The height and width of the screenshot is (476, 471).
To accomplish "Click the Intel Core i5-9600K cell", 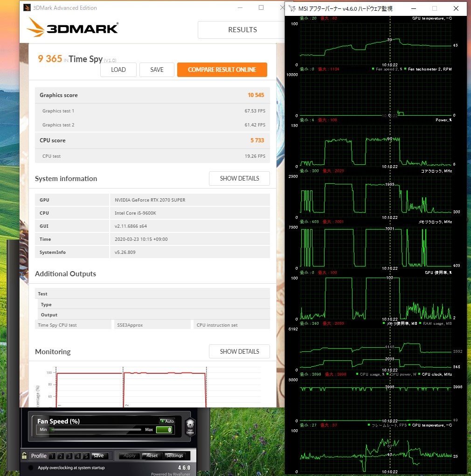I will point(190,213).
